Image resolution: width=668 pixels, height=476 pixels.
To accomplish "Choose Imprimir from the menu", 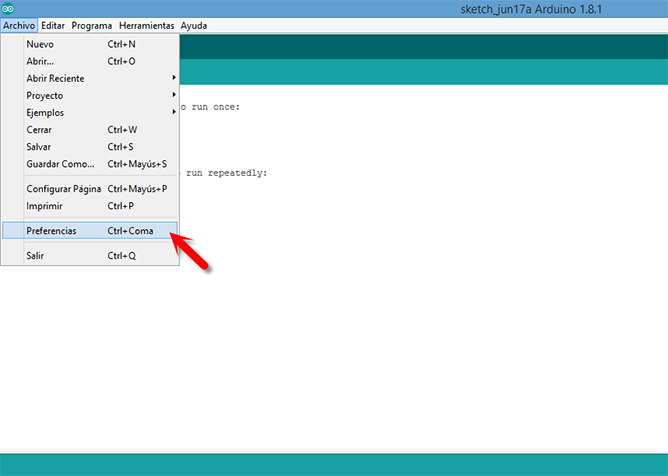I will 90,206.
